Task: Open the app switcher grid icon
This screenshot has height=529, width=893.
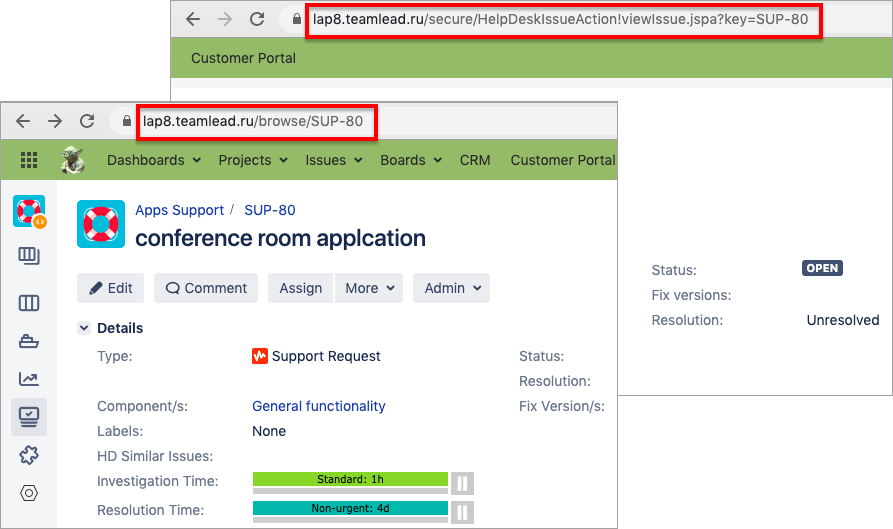Action: (x=29, y=160)
